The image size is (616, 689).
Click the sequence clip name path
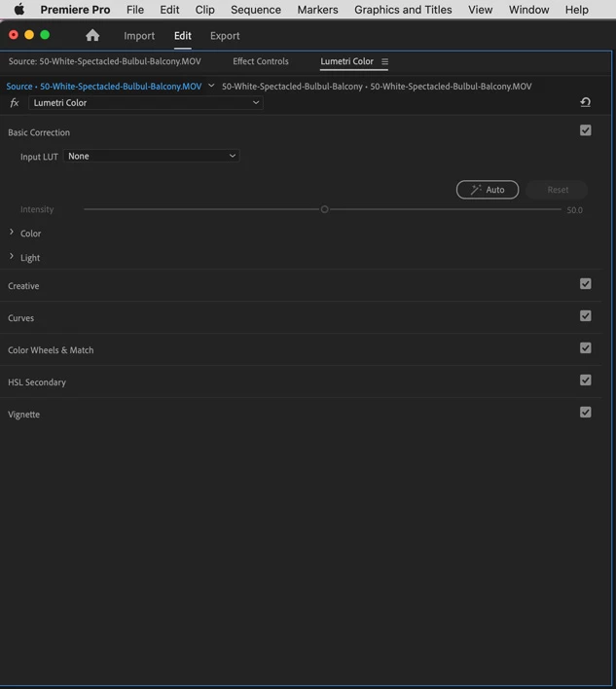tap(377, 86)
